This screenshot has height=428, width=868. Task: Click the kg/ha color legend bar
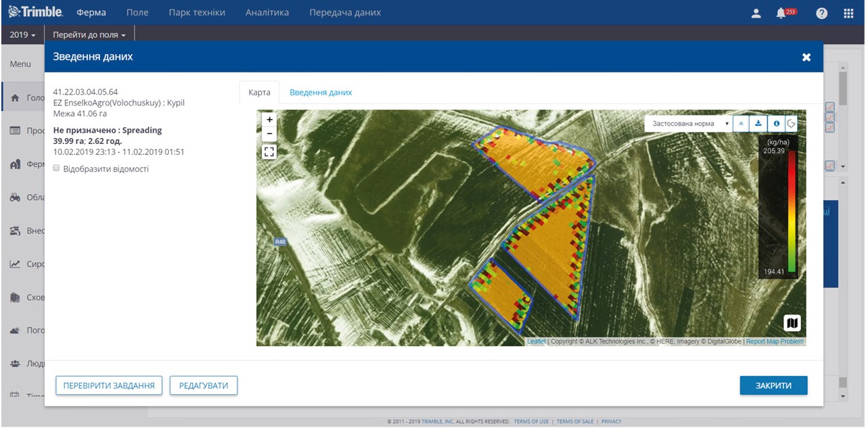click(x=792, y=210)
